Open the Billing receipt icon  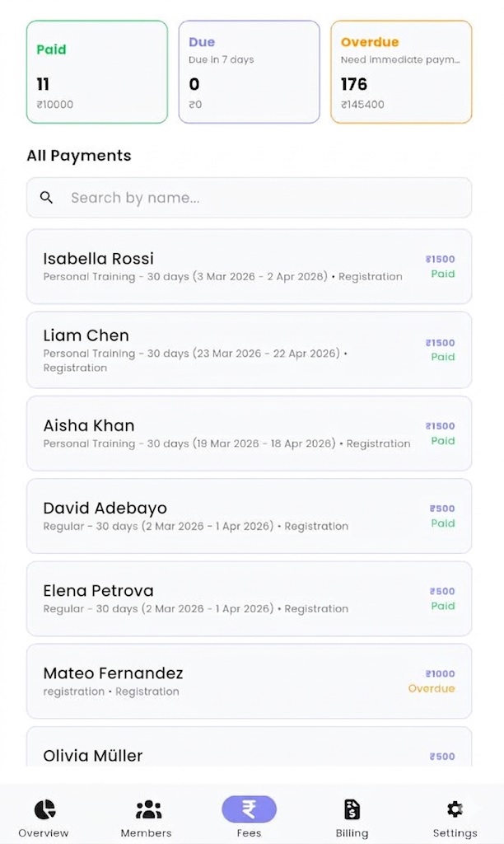click(x=352, y=808)
